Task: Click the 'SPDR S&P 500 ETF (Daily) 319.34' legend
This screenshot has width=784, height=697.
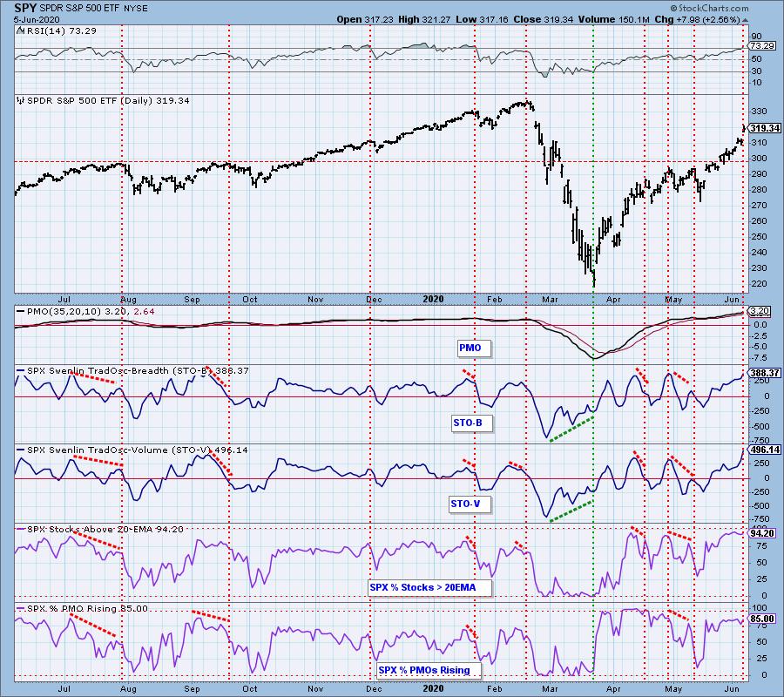Action: pos(108,100)
